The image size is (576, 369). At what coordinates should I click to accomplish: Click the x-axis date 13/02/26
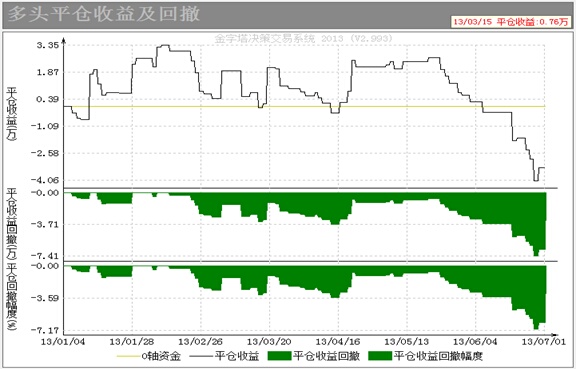pyautogui.click(x=201, y=341)
